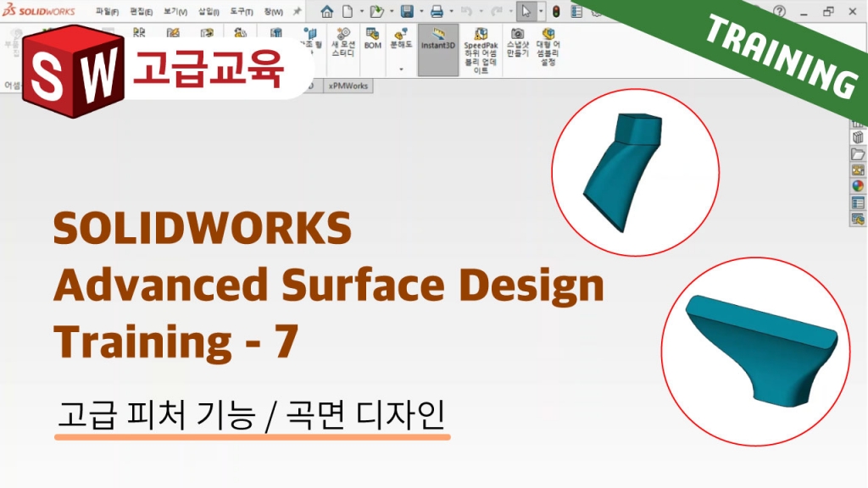Click the 분해도 exploded view tool
The height and width of the screenshot is (488, 868).
pos(401,37)
